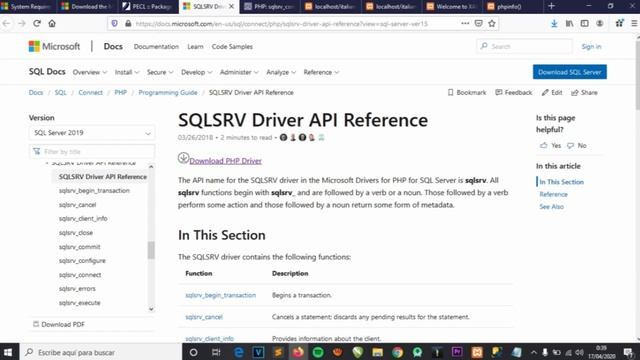Screen dimensions: 640x360
Task: Expand the Install dropdown
Action: coord(127,72)
